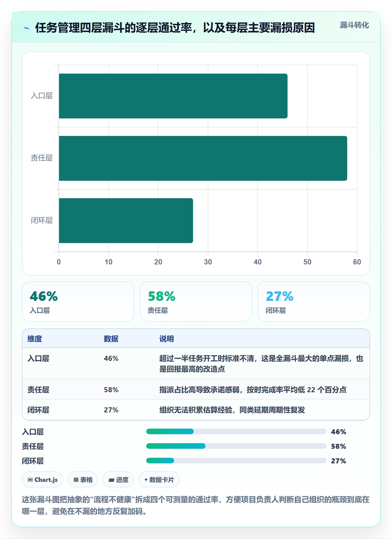Click the 维度 column header
Viewport: 392px width, 539px height.
[x=35, y=339]
